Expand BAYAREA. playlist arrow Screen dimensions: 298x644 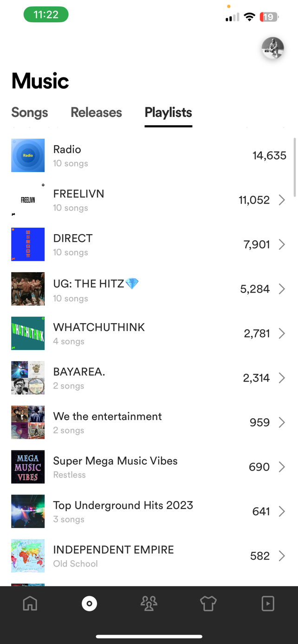282,378
